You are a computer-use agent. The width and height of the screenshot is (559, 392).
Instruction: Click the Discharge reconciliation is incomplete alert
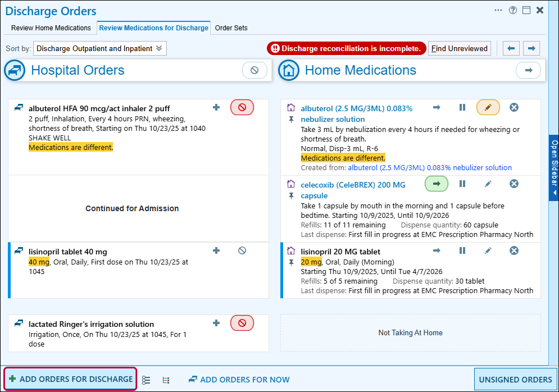click(x=347, y=48)
